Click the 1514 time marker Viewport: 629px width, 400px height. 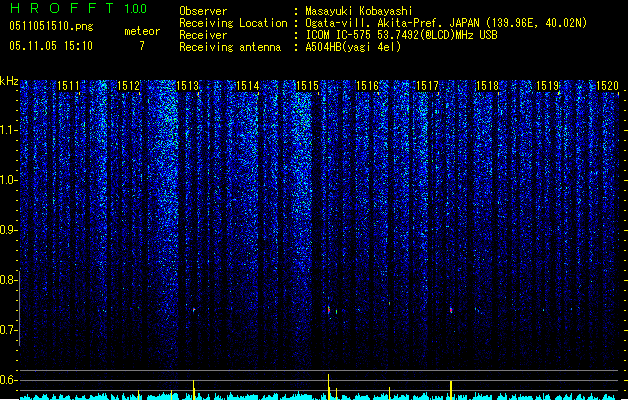click(248, 86)
